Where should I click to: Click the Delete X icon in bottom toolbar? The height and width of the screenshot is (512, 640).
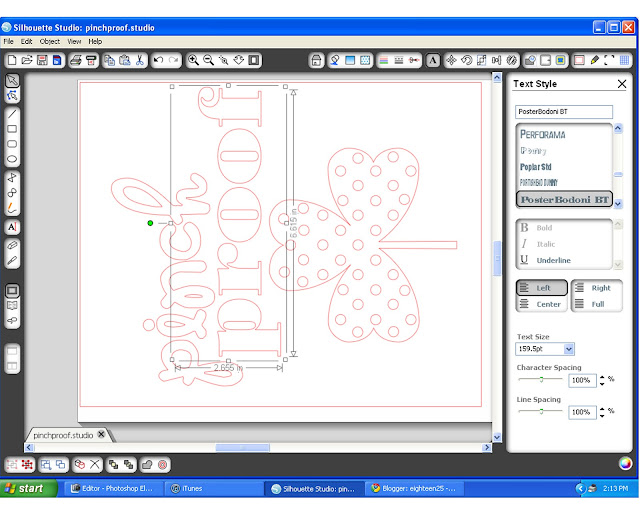[x=95, y=465]
